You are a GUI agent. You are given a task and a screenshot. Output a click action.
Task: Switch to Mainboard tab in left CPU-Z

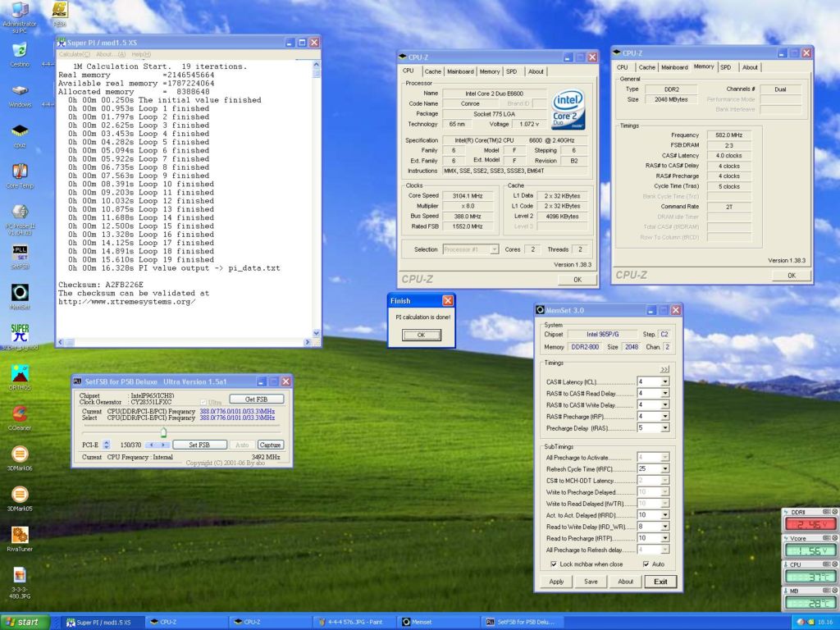[460, 71]
